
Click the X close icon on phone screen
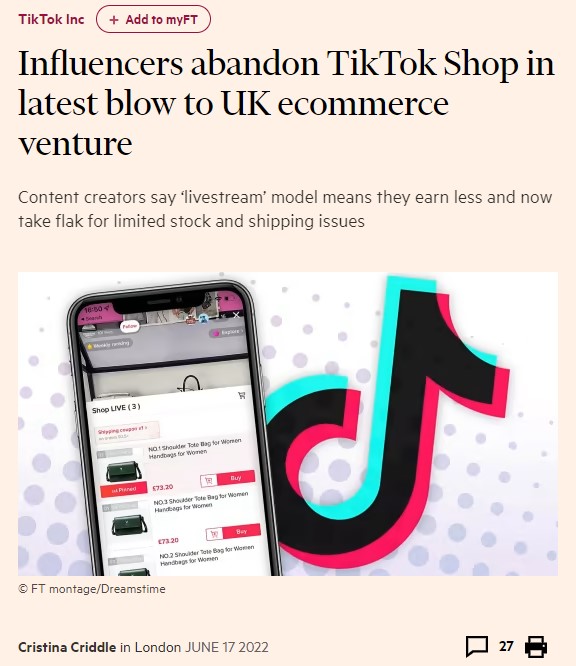pos(237,315)
